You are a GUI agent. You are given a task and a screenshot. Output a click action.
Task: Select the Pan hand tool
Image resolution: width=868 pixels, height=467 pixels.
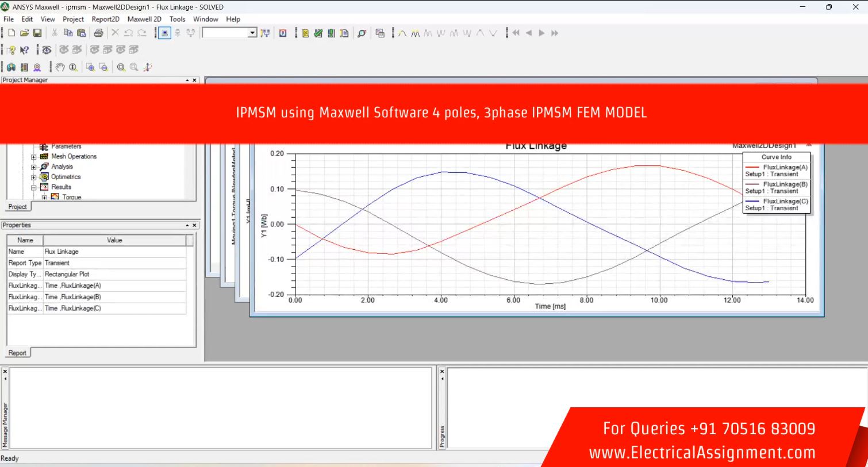point(60,67)
